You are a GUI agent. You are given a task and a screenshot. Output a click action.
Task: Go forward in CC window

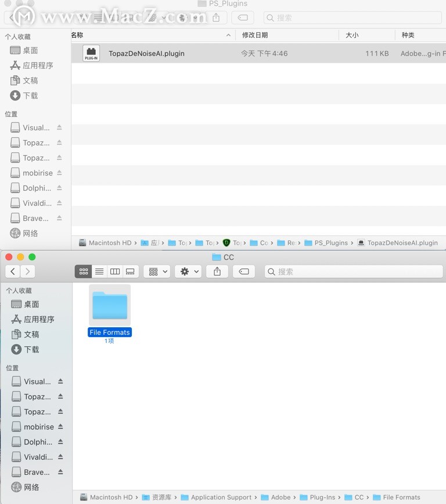pyautogui.click(x=28, y=271)
